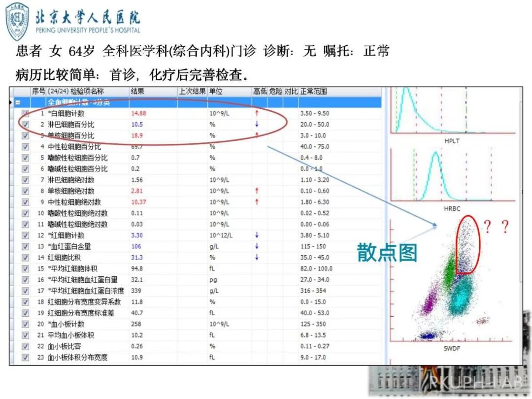Click the 红细胞分布宽度标准差 row name
The width and height of the screenshot is (532, 399).
(81, 313)
